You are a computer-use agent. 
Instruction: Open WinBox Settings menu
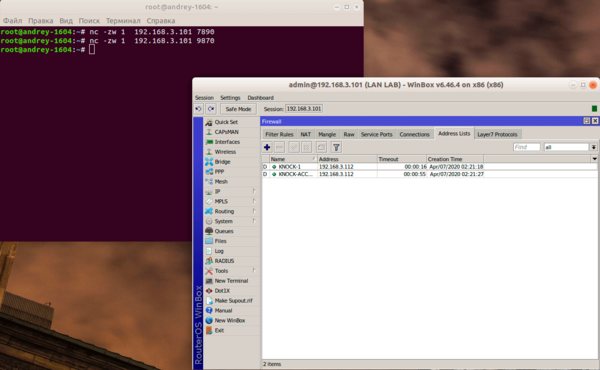tap(230, 98)
